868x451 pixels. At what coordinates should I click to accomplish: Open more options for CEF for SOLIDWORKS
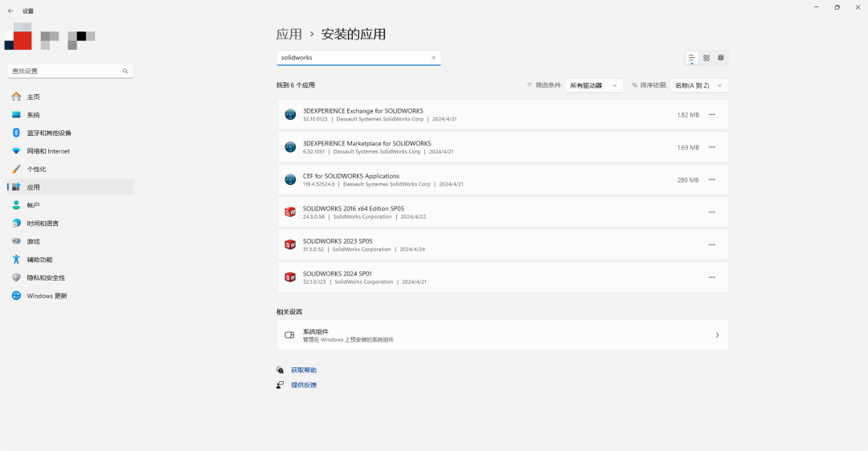tap(712, 179)
